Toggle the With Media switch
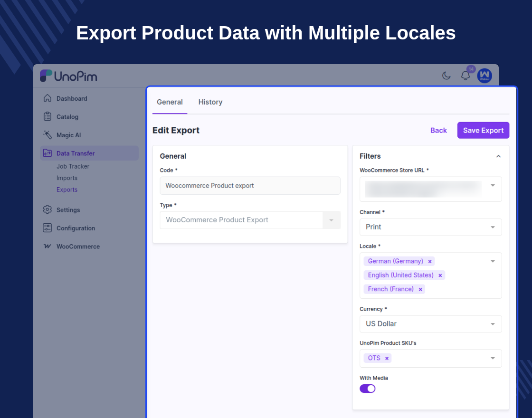 pyautogui.click(x=368, y=389)
